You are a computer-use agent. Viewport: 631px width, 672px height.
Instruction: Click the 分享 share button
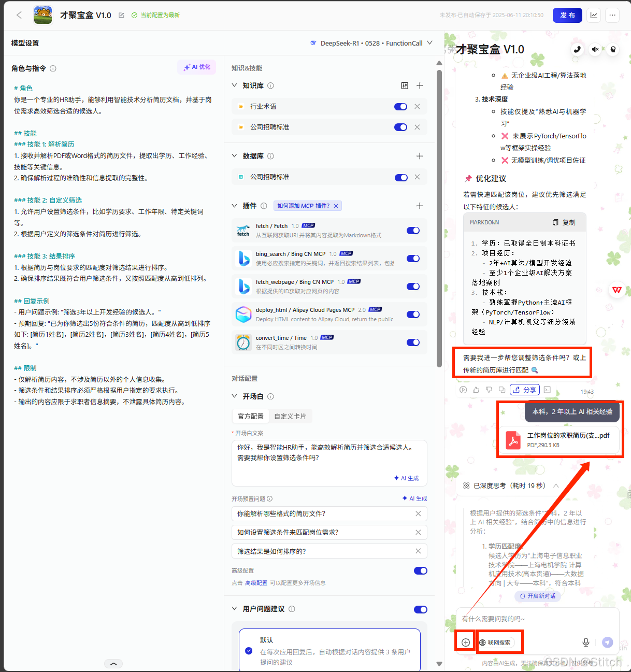click(x=525, y=390)
